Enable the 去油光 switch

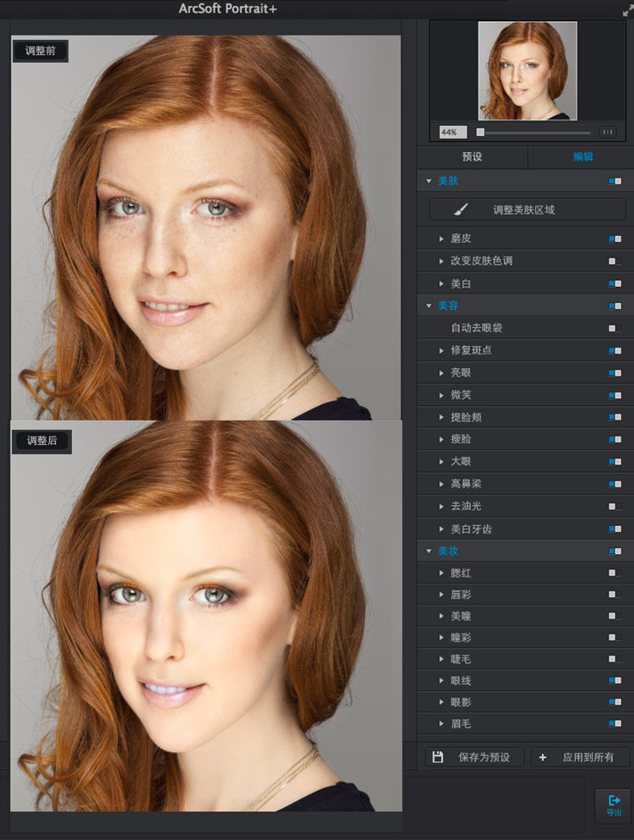point(615,506)
